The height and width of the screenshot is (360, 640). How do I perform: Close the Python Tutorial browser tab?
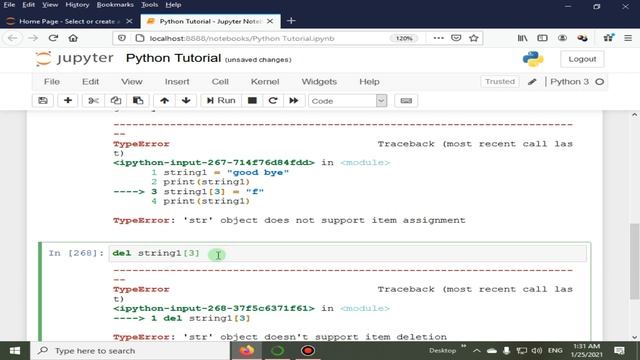click(270, 21)
